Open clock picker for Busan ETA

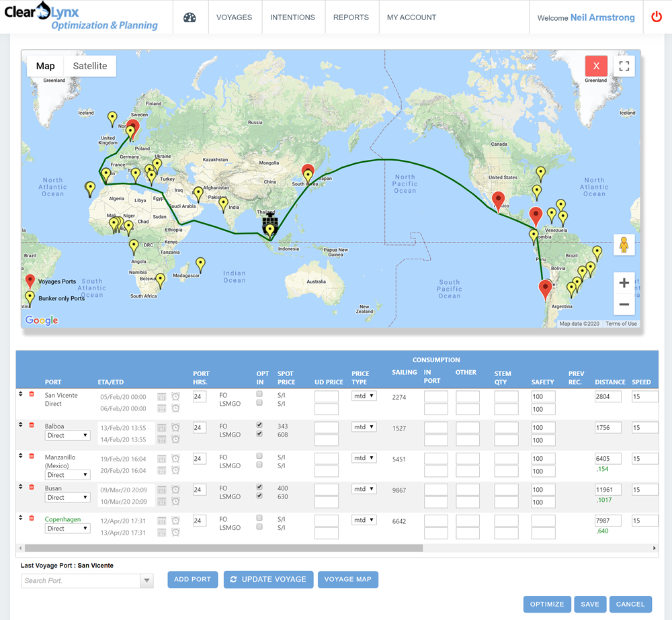coord(175,489)
